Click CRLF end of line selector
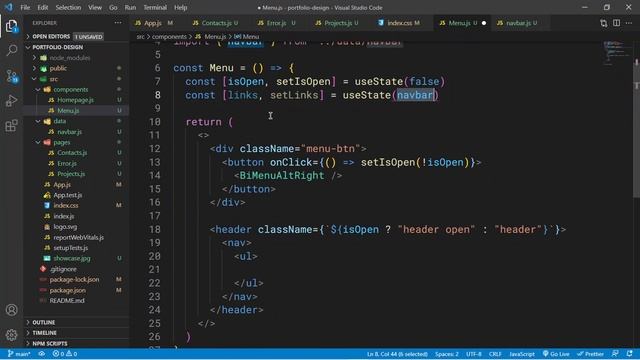 pos(495,354)
